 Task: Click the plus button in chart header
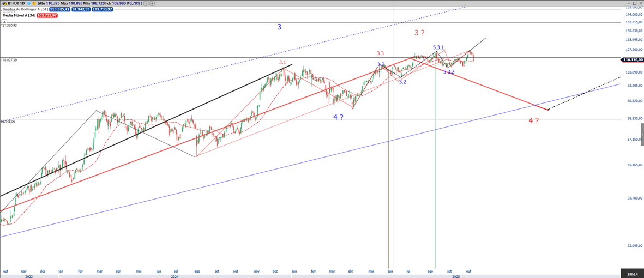coord(152,3)
